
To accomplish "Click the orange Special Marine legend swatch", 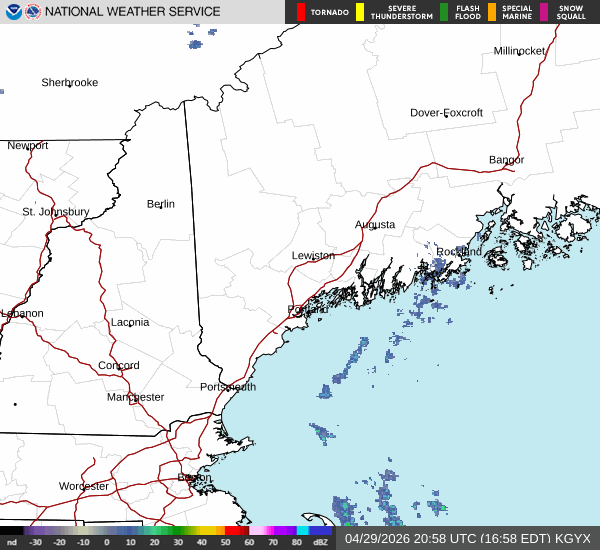I will tap(492, 12).
